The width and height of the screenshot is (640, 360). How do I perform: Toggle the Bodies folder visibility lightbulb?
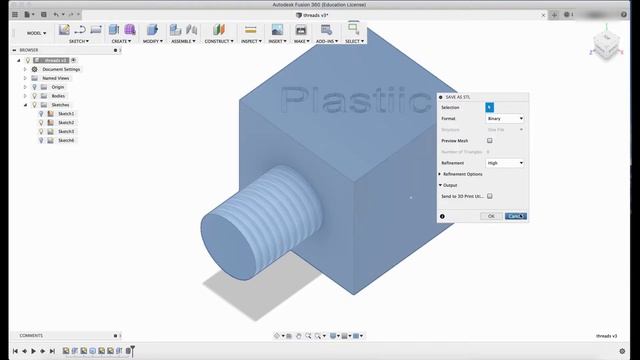34,96
